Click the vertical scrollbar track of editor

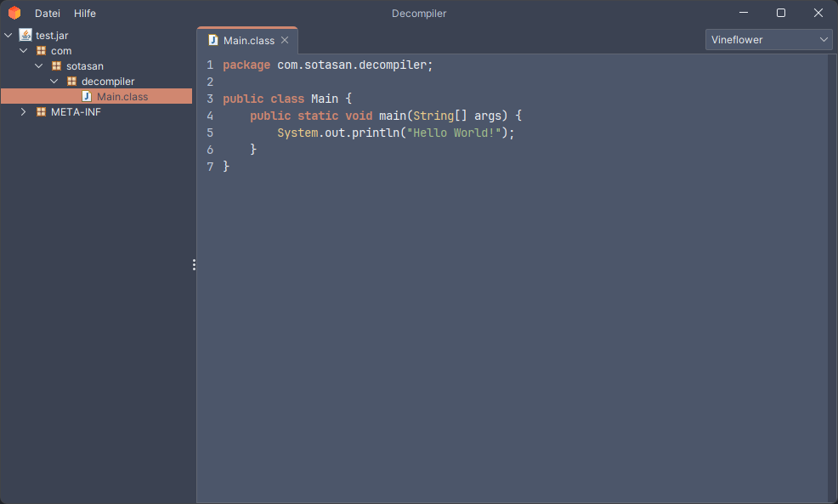pos(833,278)
